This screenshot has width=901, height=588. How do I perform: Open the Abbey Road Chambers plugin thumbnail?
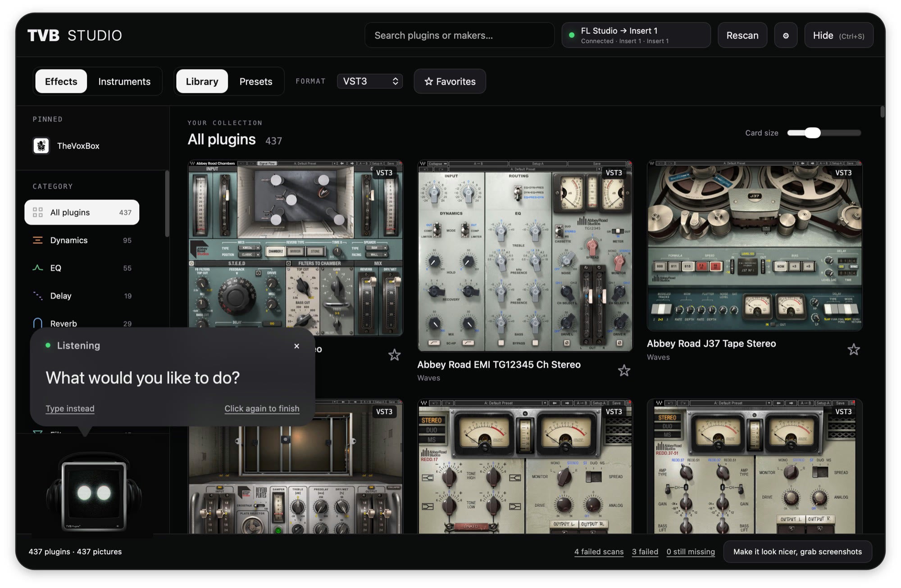point(296,248)
